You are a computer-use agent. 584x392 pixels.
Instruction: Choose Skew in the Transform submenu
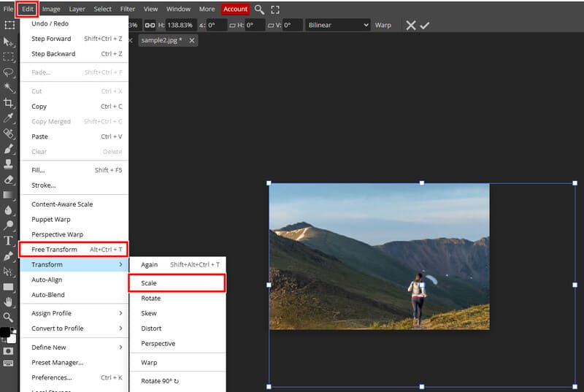177,313
